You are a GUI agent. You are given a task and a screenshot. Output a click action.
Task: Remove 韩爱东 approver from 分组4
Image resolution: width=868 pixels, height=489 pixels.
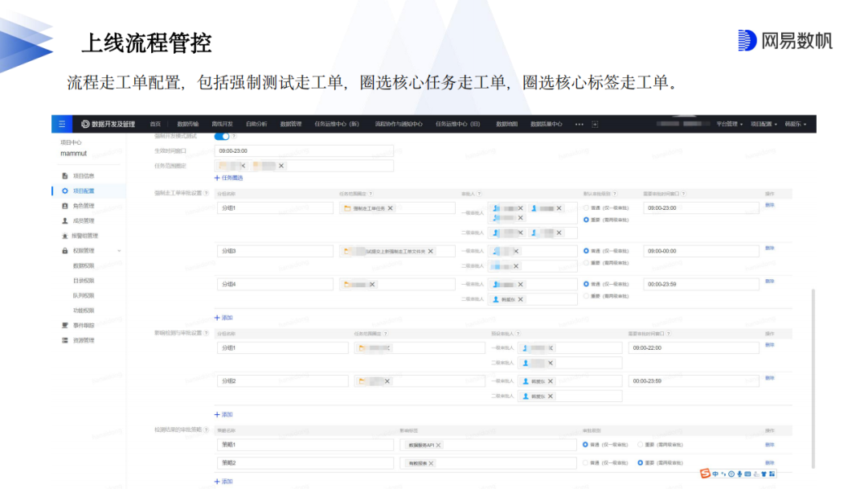pos(520,300)
